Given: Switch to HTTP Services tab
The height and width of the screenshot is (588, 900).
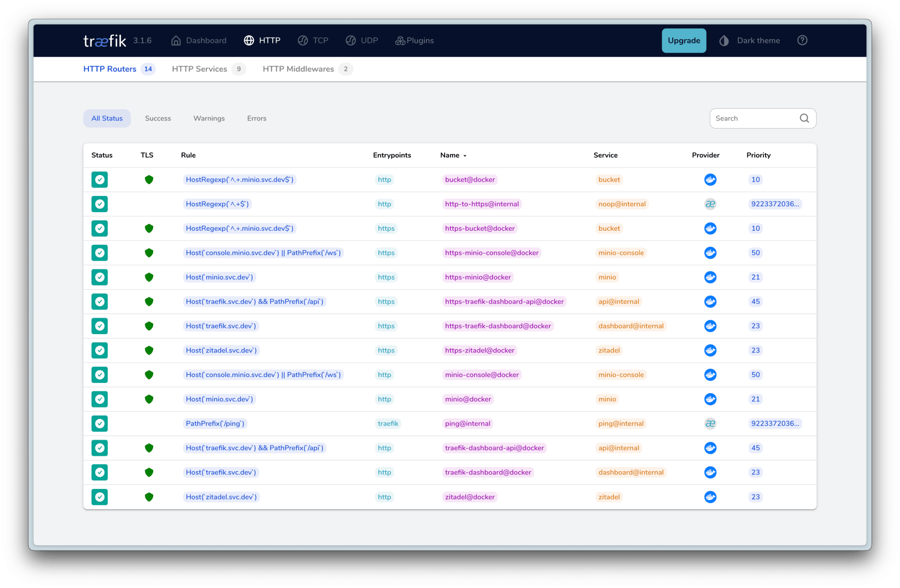Looking at the screenshot, I should coord(208,69).
